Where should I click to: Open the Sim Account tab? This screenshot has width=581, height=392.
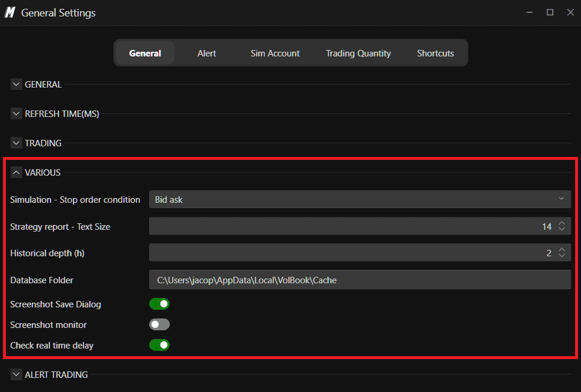pos(275,53)
